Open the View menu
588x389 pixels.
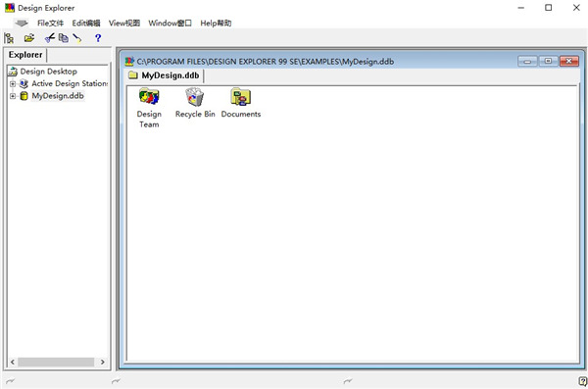point(124,24)
